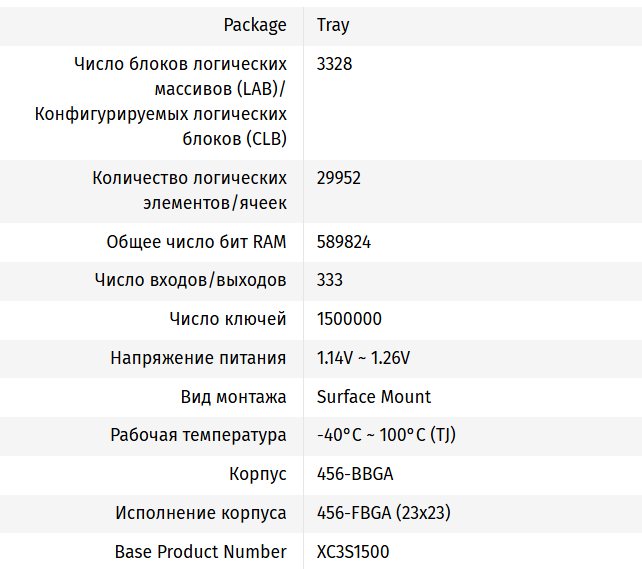Select the value 3328
This screenshot has height=569, width=642.
coord(334,64)
